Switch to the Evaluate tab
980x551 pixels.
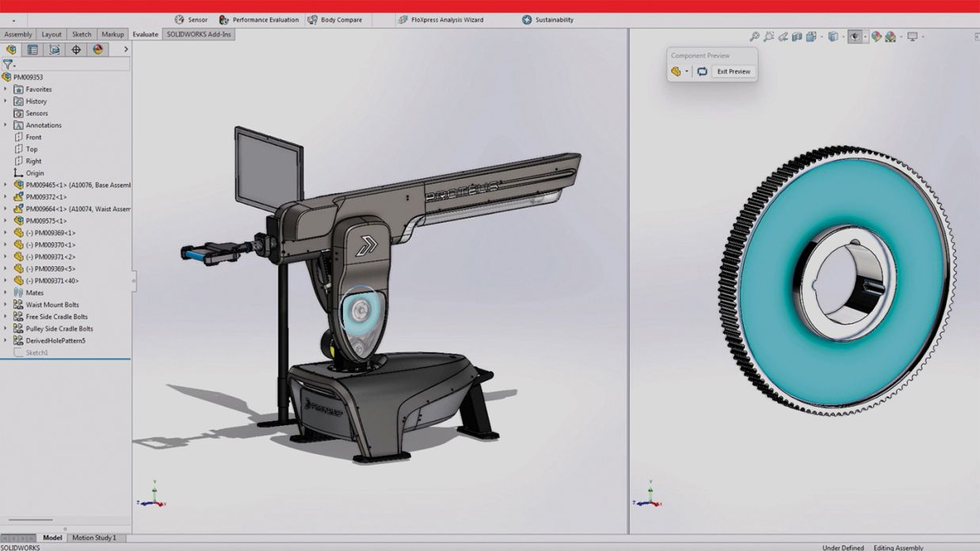point(145,34)
